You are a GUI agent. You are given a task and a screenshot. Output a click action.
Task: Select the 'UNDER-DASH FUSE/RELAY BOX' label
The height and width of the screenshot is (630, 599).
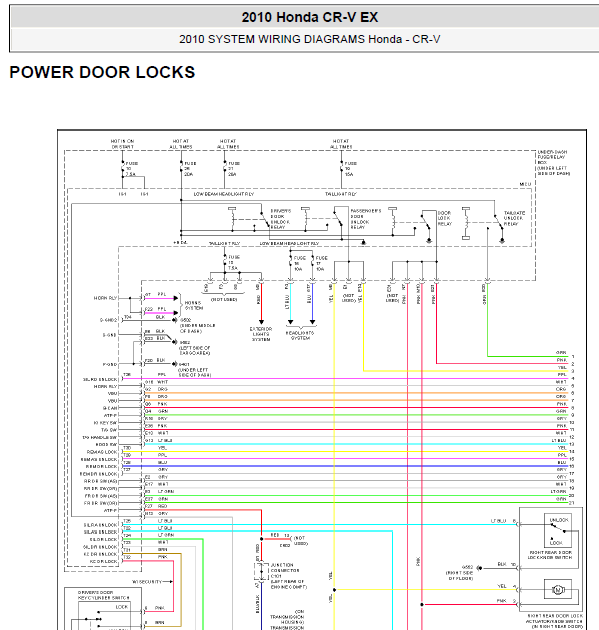pyautogui.click(x=554, y=163)
